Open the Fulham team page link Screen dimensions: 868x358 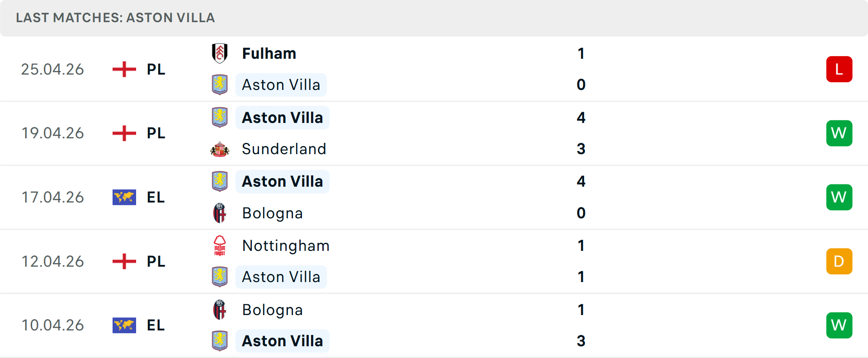(x=269, y=53)
